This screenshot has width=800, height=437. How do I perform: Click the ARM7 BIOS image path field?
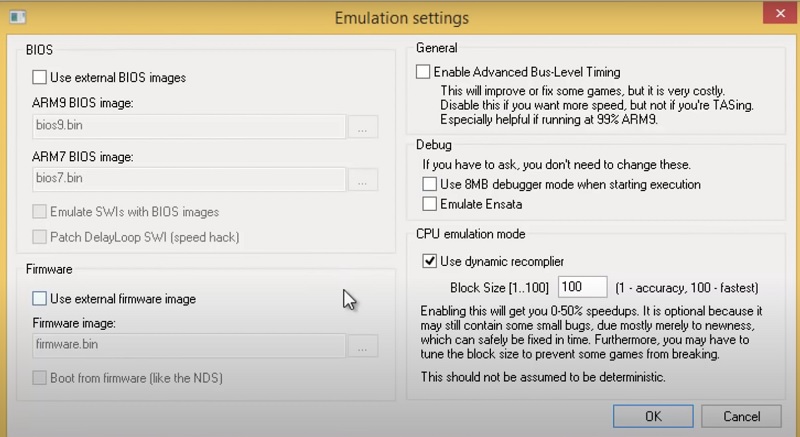[x=189, y=179]
